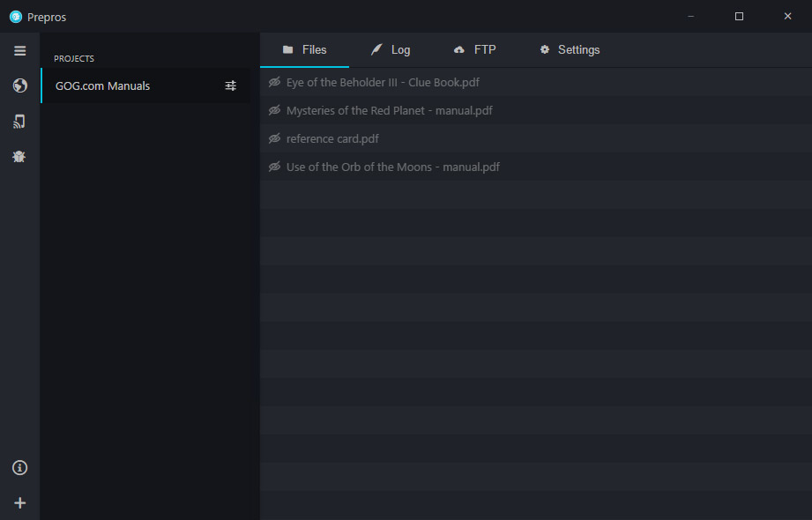The image size is (812, 520).
Task: Toggle visibility of Eye of the Beholder III file
Action: (x=274, y=82)
